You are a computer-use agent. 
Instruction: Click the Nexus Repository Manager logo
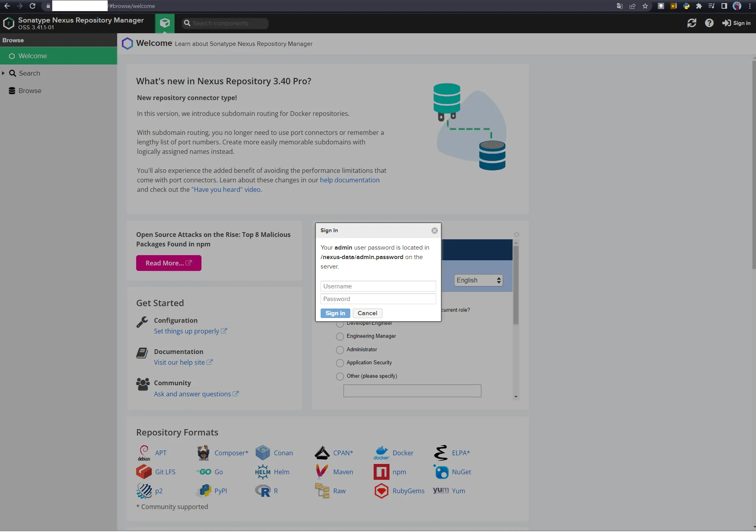[x=8, y=23]
